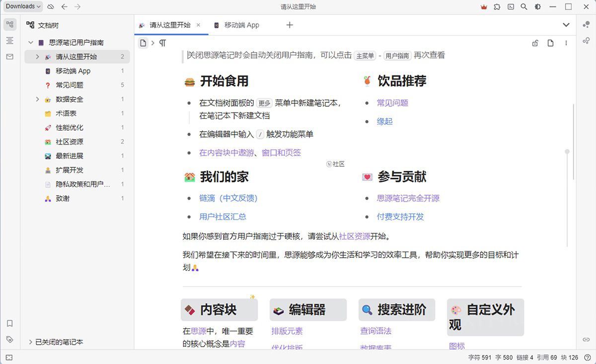Collapse the 思源笔记用户指南 notebook

coord(31,42)
